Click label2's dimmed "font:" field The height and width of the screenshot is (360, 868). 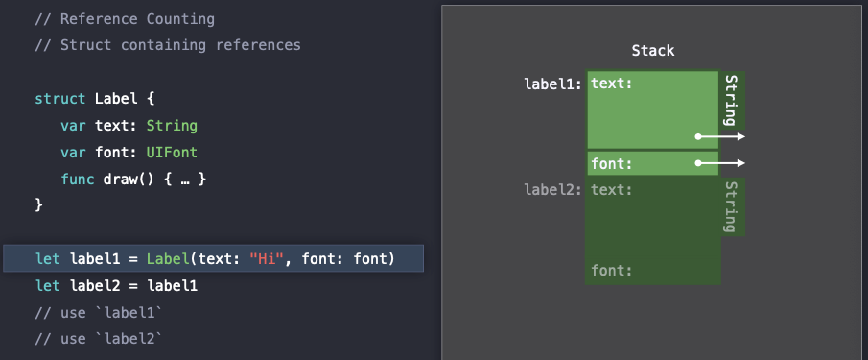tap(612, 271)
